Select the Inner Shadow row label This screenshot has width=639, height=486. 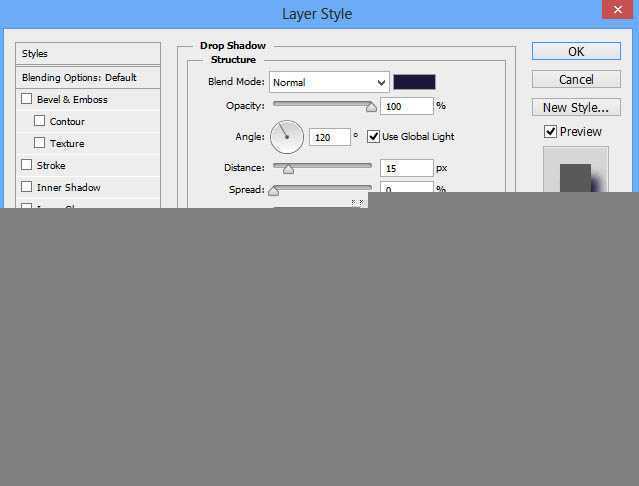pyautogui.click(x=68, y=187)
